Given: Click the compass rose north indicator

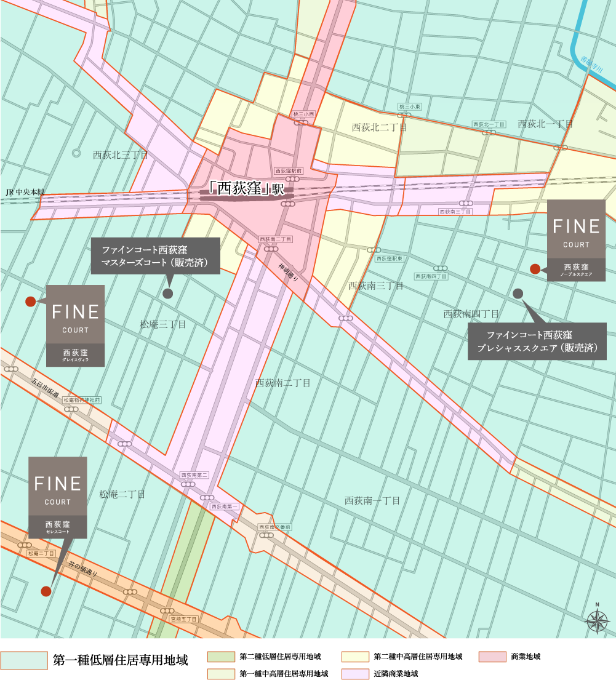Looking at the screenshot, I should click(597, 620).
